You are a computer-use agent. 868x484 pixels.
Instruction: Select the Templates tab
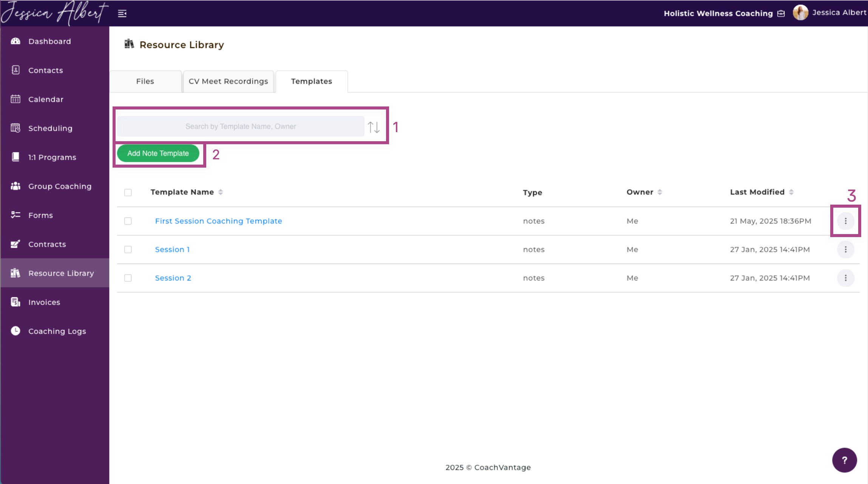coord(312,81)
